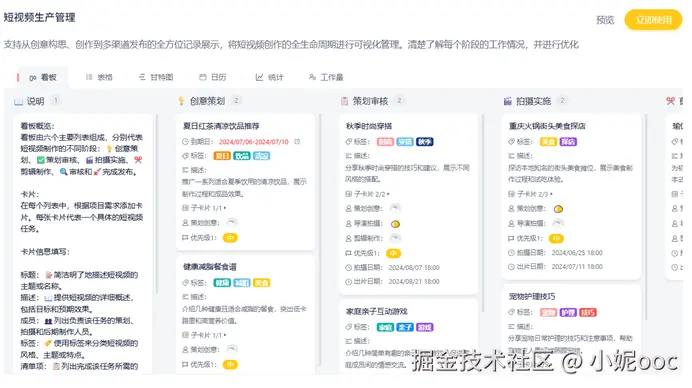
Task: Click the green 健康 tag
Action: (x=222, y=283)
